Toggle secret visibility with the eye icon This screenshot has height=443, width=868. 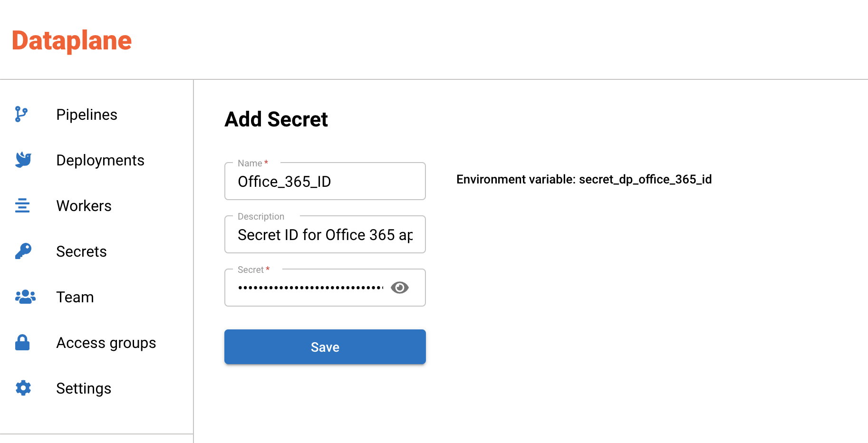point(400,287)
